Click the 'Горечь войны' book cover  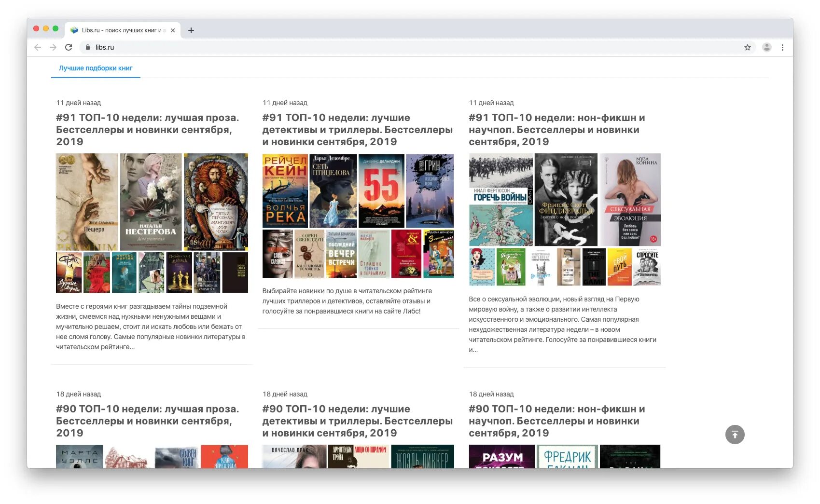click(x=501, y=200)
